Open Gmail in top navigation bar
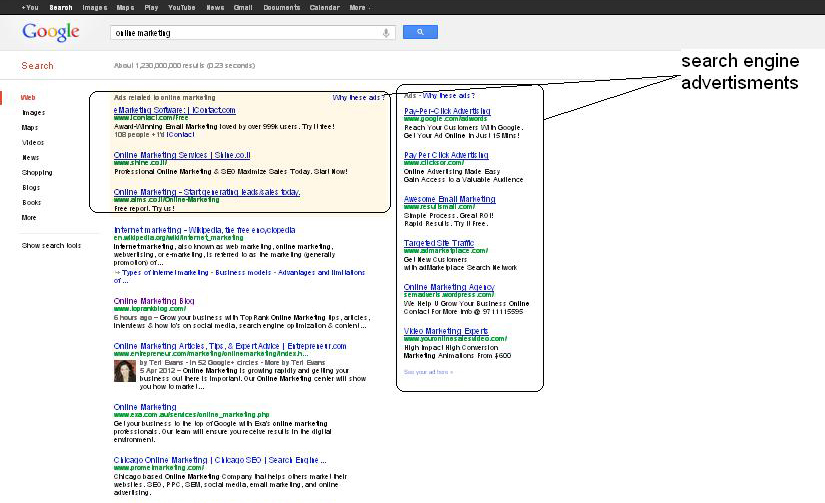This screenshot has width=825, height=503. (x=245, y=6)
